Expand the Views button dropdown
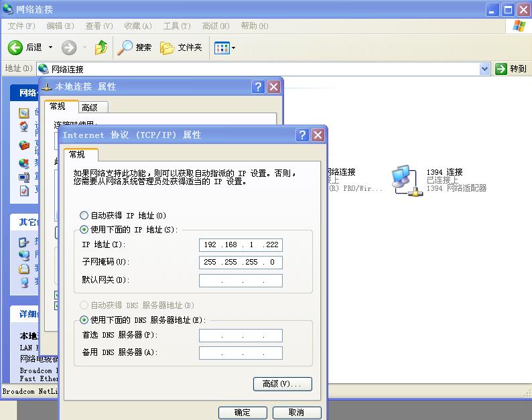The height and width of the screenshot is (420, 532). pos(233,48)
